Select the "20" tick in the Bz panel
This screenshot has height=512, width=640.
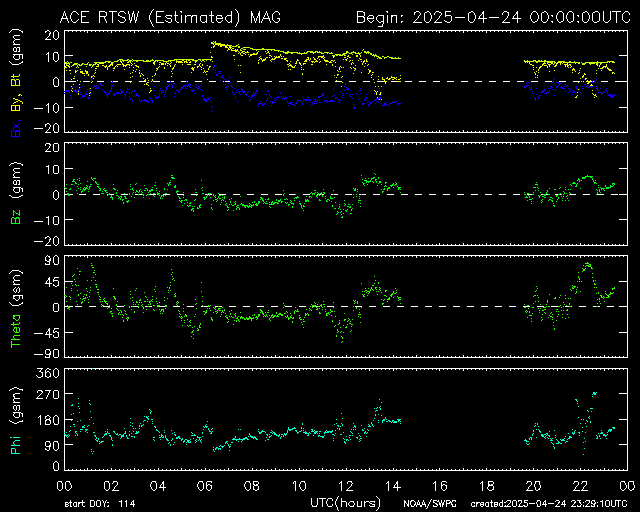[x=52, y=147]
